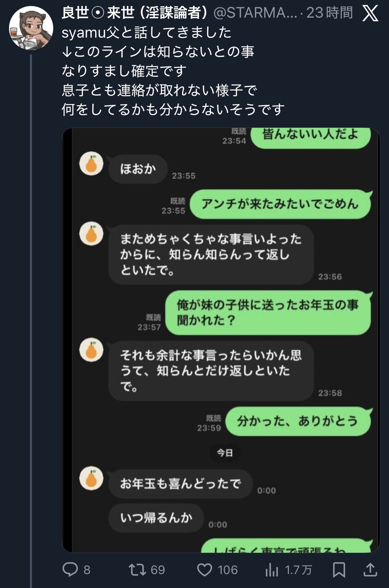Like the tweet with heart icon
Image resolution: width=389 pixels, height=588 pixels.
point(205,569)
